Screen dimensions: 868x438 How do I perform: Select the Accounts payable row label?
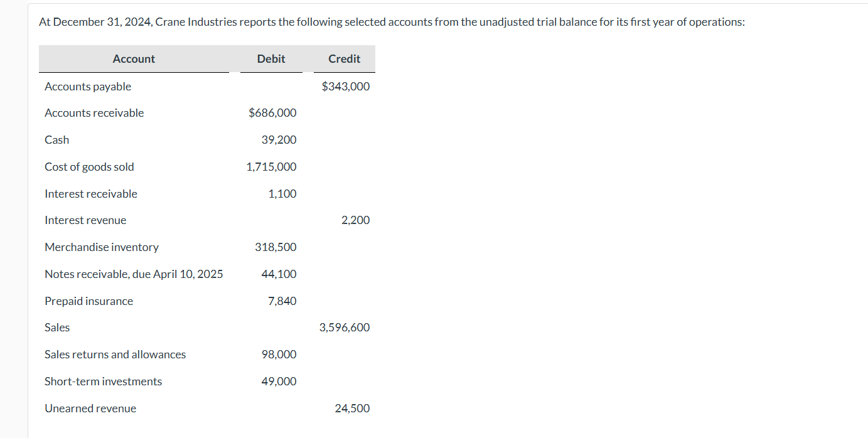[88, 87]
